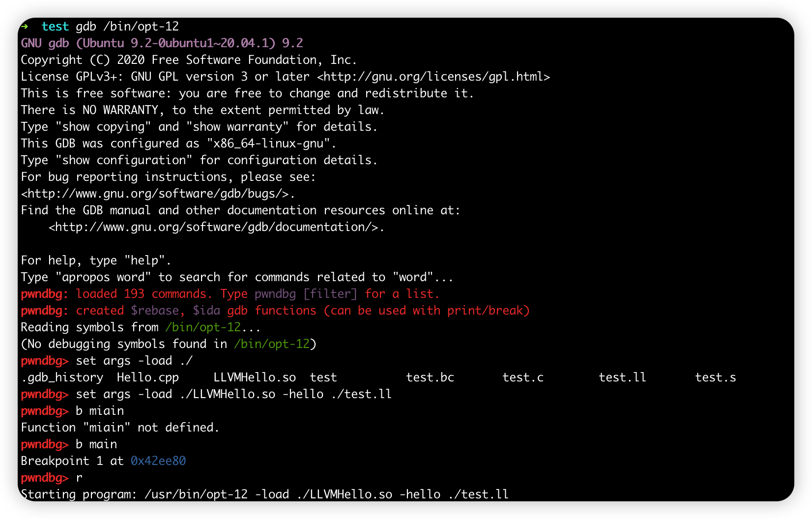
Task: Select test.ll in completion list
Action: coord(622,377)
